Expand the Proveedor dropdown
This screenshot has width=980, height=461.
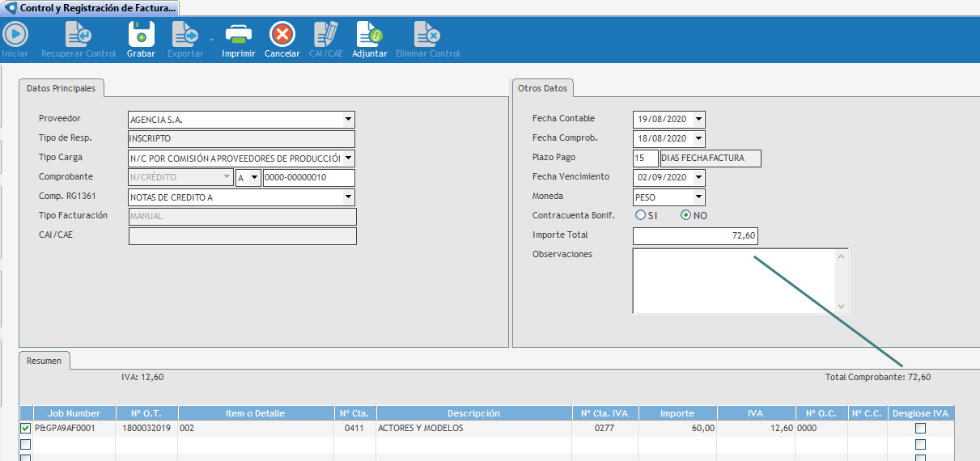click(348, 120)
